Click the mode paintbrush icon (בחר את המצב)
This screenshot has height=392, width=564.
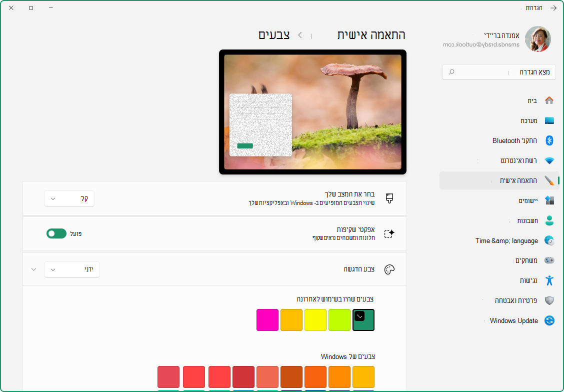(389, 198)
